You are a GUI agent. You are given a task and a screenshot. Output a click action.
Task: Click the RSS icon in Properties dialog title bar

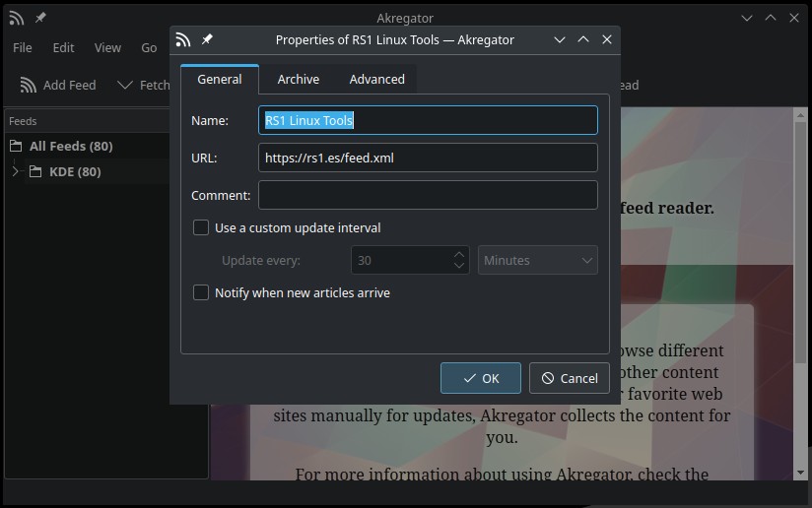[x=183, y=39]
